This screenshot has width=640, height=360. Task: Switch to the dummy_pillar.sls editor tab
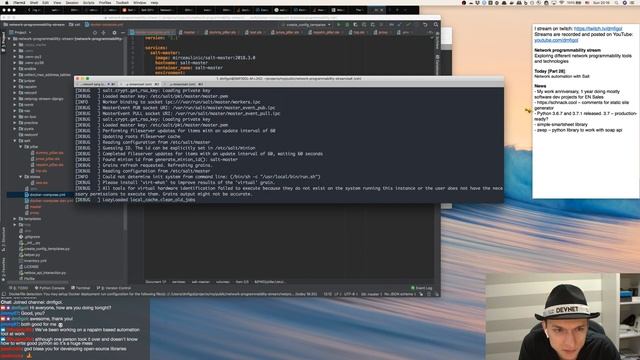222,32
